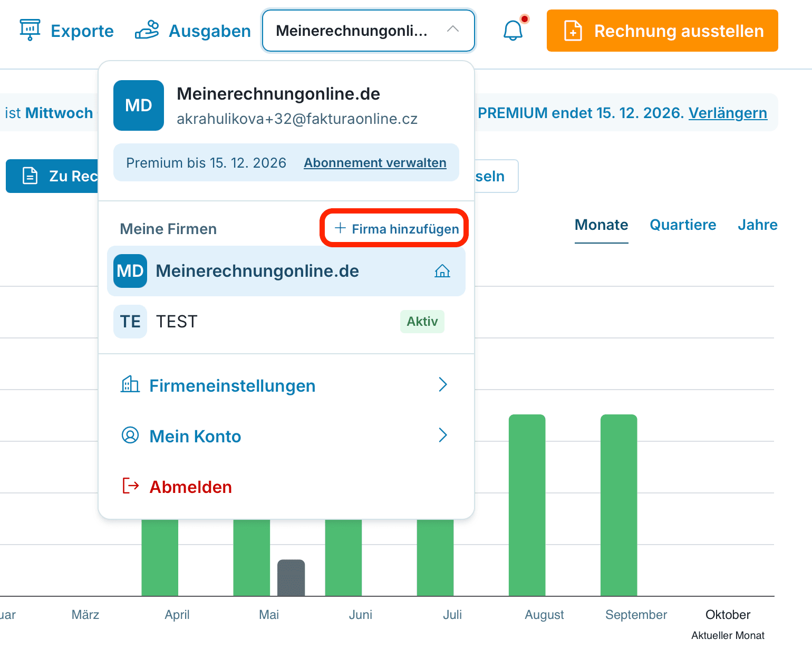Screen dimensions: 812x659
Task: Click the document icon on Zu Rec button
Action: (x=30, y=176)
